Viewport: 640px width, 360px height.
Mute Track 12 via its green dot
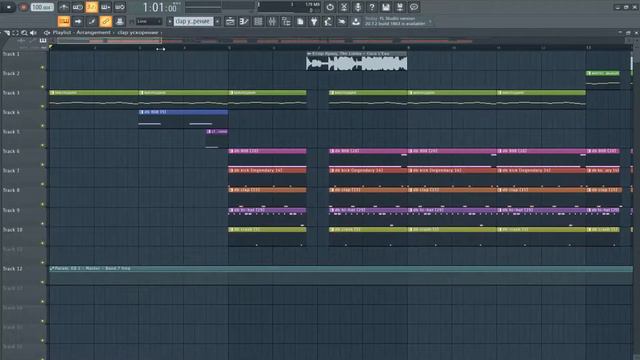42,282
